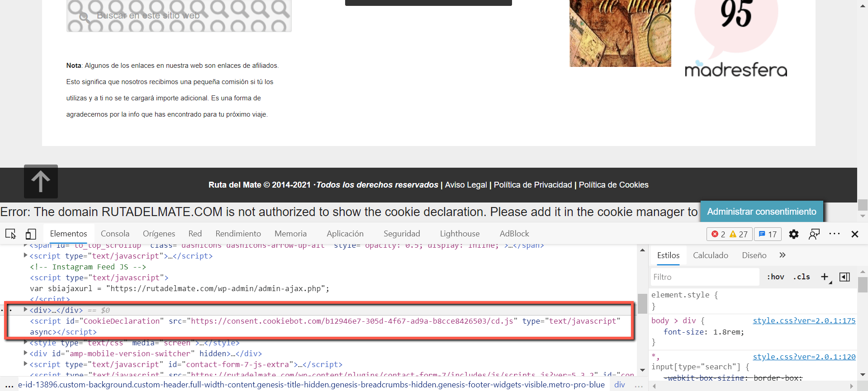Close the DevTools panel
This screenshot has height=391, width=868.
(x=855, y=234)
